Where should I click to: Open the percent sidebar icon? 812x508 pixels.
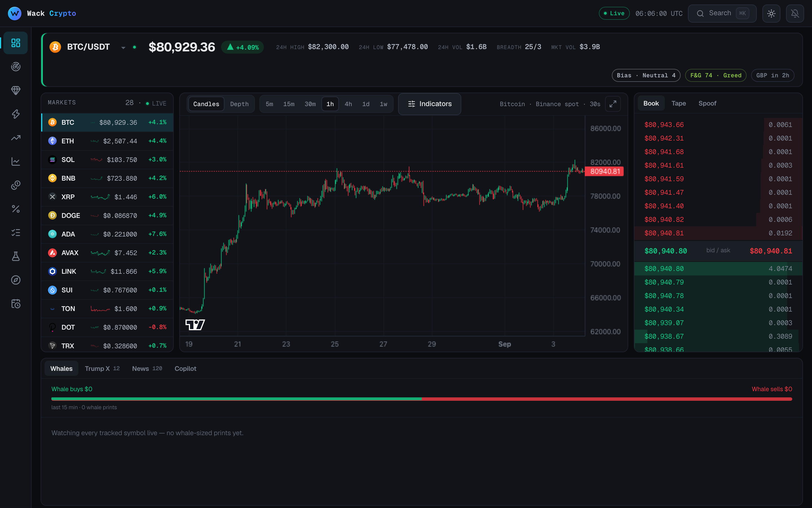pyautogui.click(x=16, y=209)
